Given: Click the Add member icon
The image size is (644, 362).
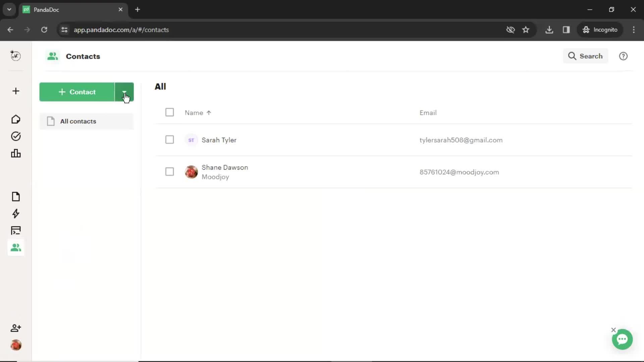Looking at the screenshot, I should tap(15, 327).
